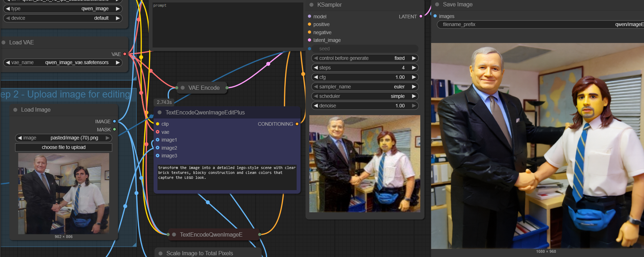Expand the Scale Image to Total Pixels node

[161, 253]
